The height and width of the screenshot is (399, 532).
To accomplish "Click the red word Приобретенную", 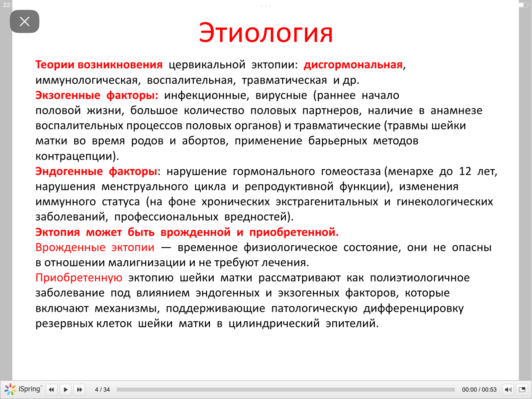I will click(x=79, y=278).
